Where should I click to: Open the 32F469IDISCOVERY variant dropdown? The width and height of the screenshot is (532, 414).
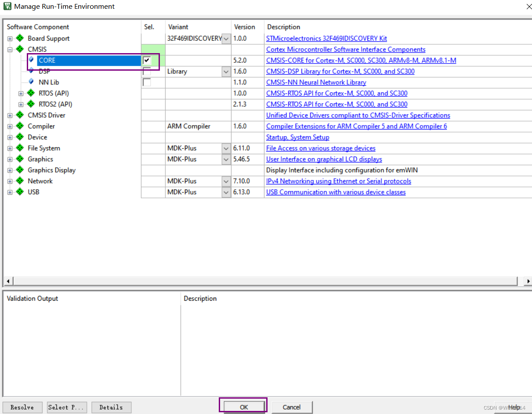point(226,39)
